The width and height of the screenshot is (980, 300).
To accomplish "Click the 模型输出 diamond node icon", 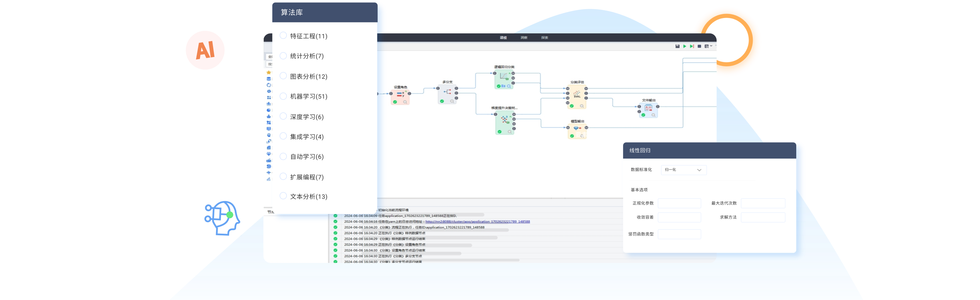I will [x=577, y=129].
